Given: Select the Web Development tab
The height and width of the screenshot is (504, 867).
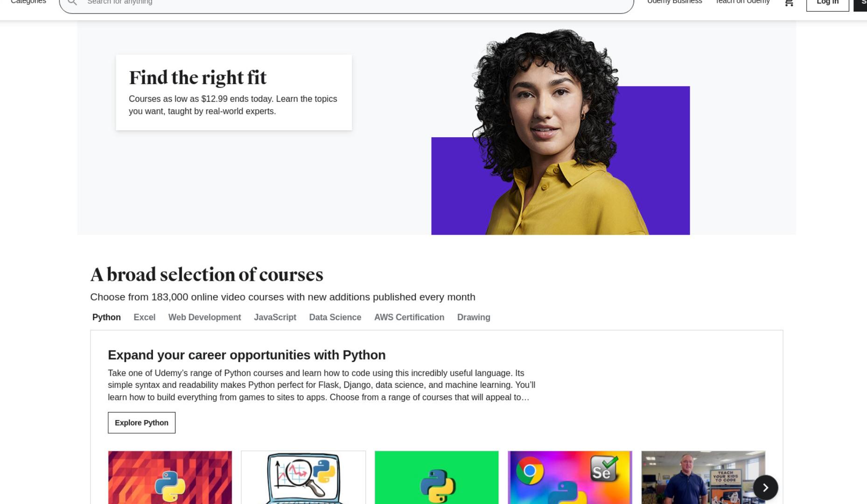Looking at the screenshot, I should (x=204, y=317).
